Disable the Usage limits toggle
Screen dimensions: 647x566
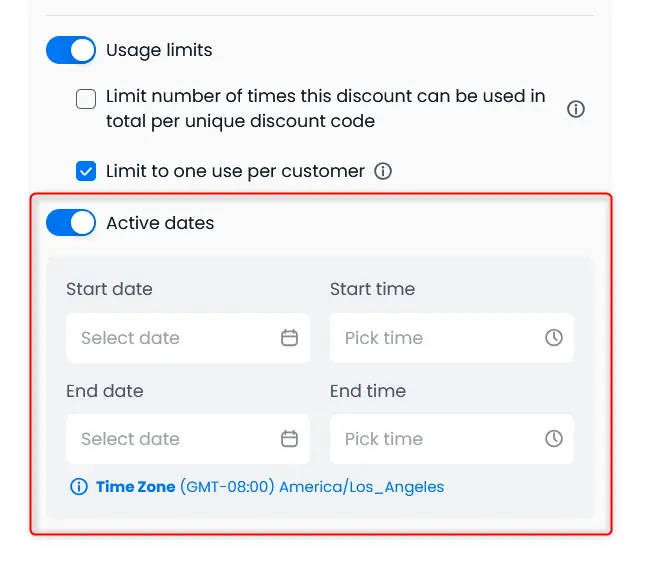tap(71, 50)
